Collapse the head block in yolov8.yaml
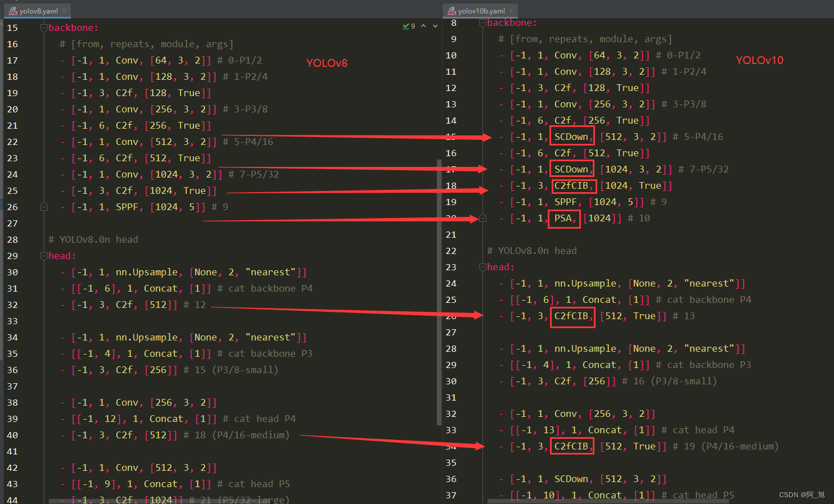834x504 pixels. 44,256
